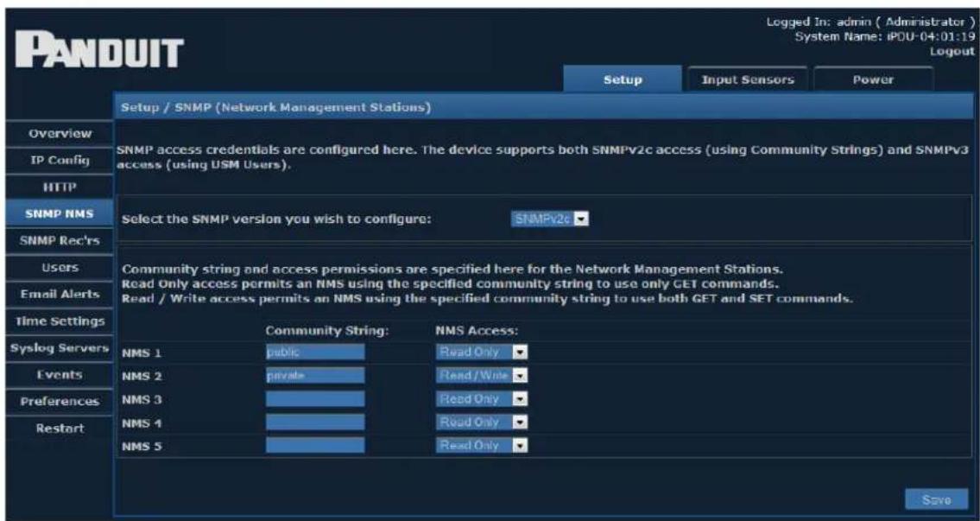Click the Logged In admin text
This screenshot has height=521, width=980.
(x=871, y=22)
